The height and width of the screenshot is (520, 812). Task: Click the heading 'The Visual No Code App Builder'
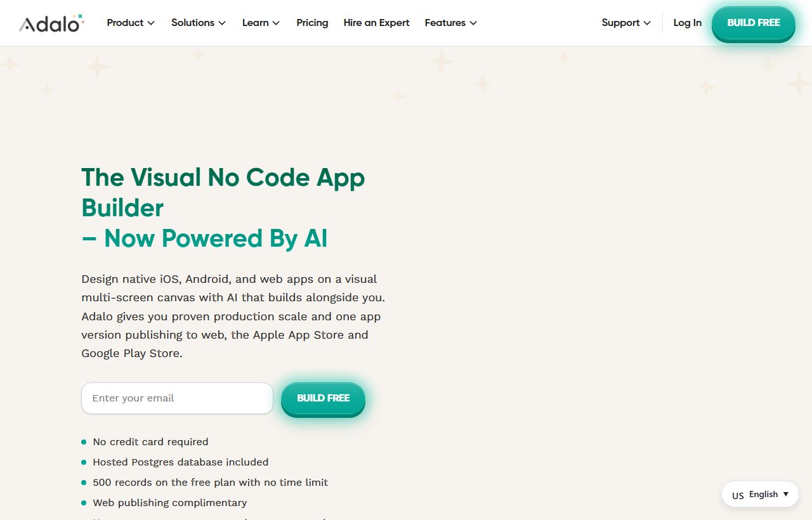[x=223, y=193]
